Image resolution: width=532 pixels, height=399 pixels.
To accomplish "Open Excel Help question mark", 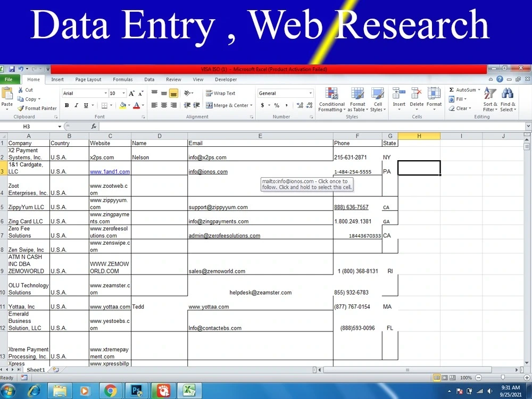I will pos(500,79).
